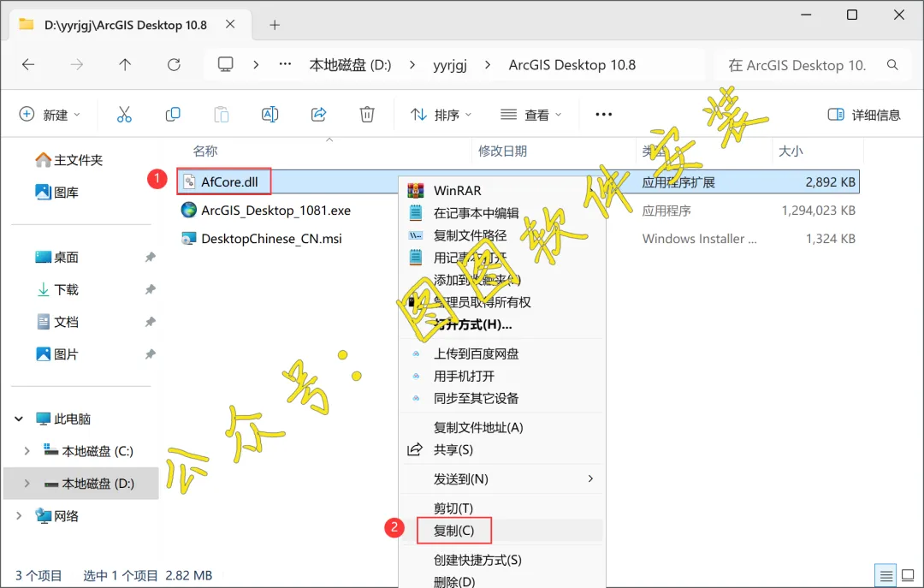924x588 pixels.
Task: Click the Share icon in toolbar
Action: pos(319,115)
